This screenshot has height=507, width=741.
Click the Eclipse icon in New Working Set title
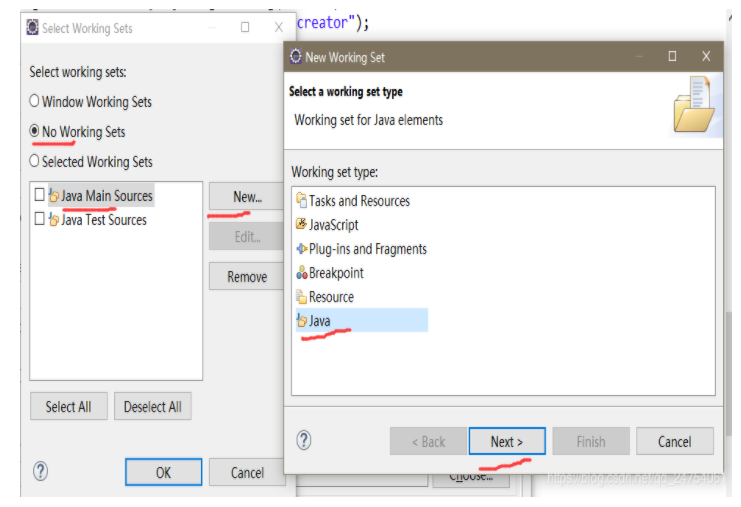(296, 56)
